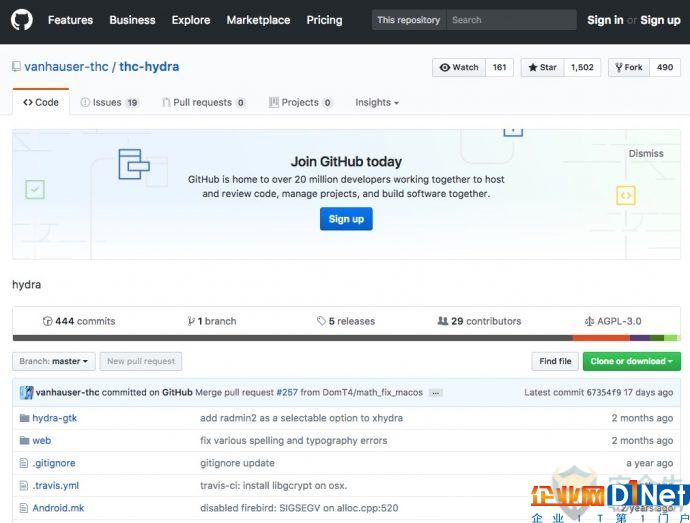Open Explore in the top navigation
The height and width of the screenshot is (523, 690).
[191, 20]
